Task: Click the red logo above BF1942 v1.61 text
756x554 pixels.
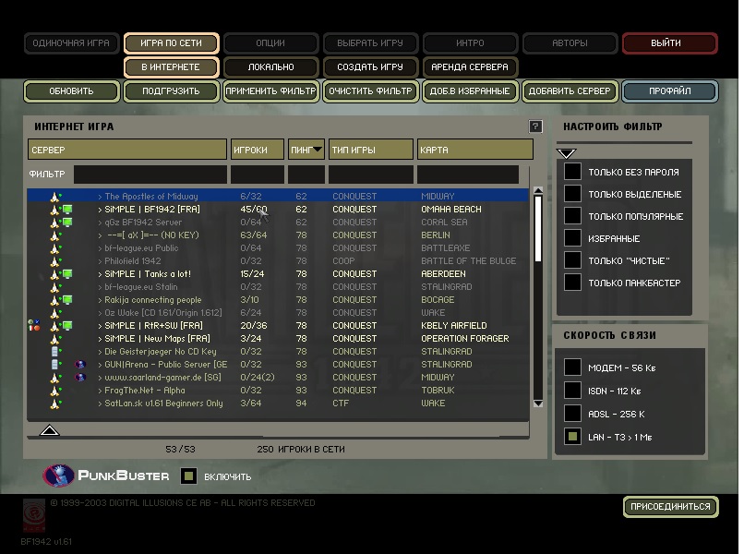Action: click(34, 515)
